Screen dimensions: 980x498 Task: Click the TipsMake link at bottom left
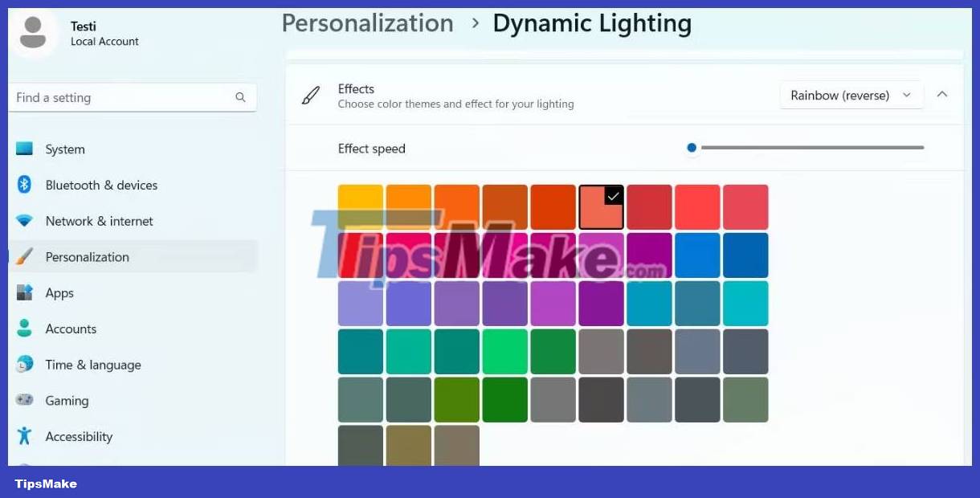(x=45, y=484)
